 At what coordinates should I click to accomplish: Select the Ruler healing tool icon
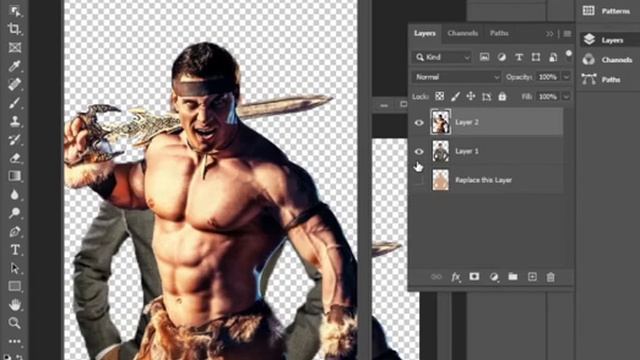pyautogui.click(x=15, y=84)
